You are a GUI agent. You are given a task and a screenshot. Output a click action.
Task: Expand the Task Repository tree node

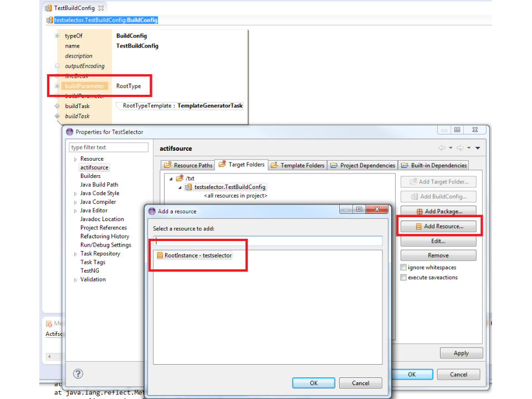coord(76,254)
